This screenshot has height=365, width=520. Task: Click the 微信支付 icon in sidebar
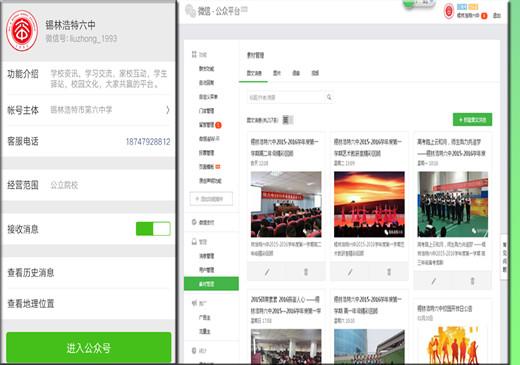pyautogui.click(x=194, y=222)
